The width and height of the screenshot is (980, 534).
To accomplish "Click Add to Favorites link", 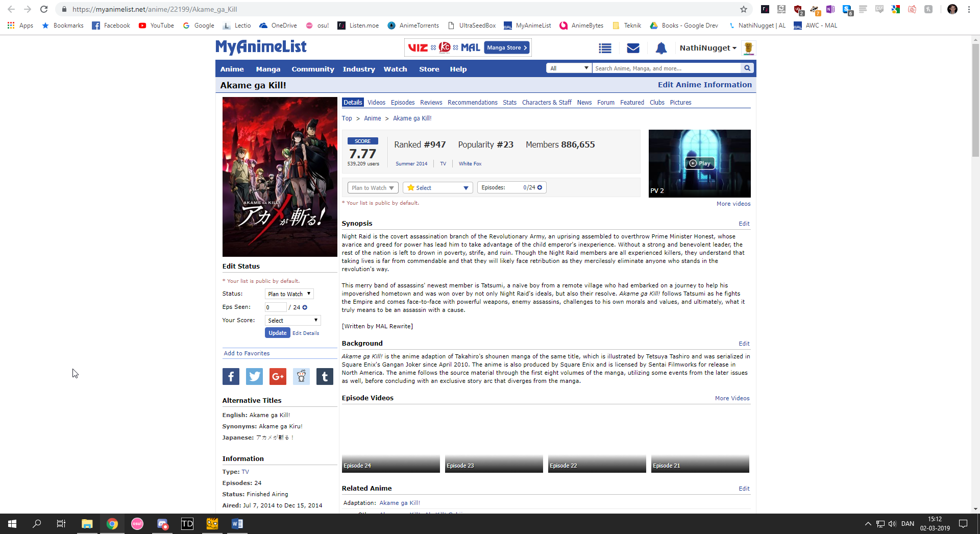I will point(247,353).
